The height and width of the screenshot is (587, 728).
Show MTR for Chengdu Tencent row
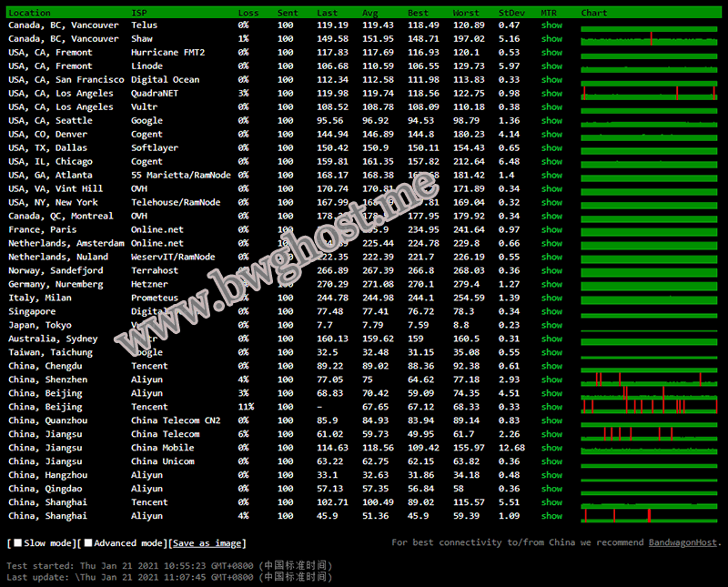pos(551,366)
